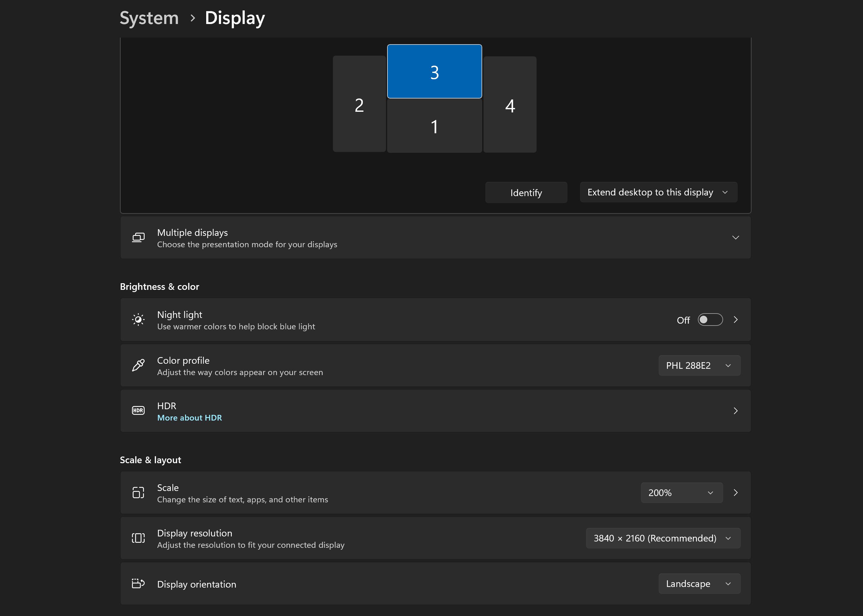The width and height of the screenshot is (863, 616).
Task: Open the PHL 288E2 color profile dropdown
Action: pyautogui.click(x=699, y=365)
